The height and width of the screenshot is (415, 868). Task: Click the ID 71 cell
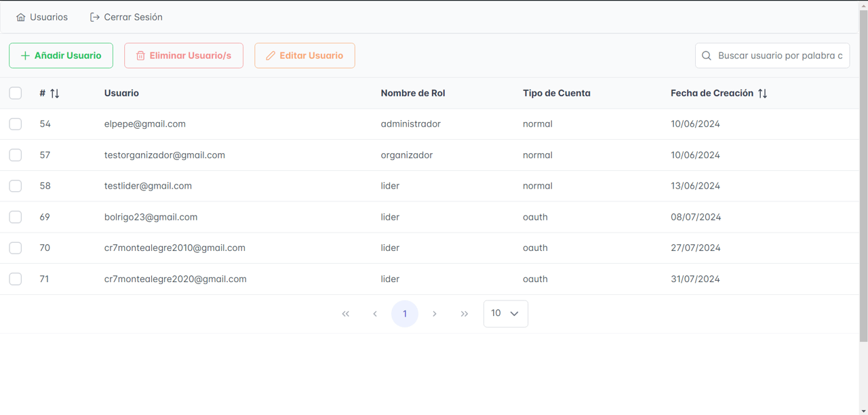pyautogui.click(x=44, y=279)
